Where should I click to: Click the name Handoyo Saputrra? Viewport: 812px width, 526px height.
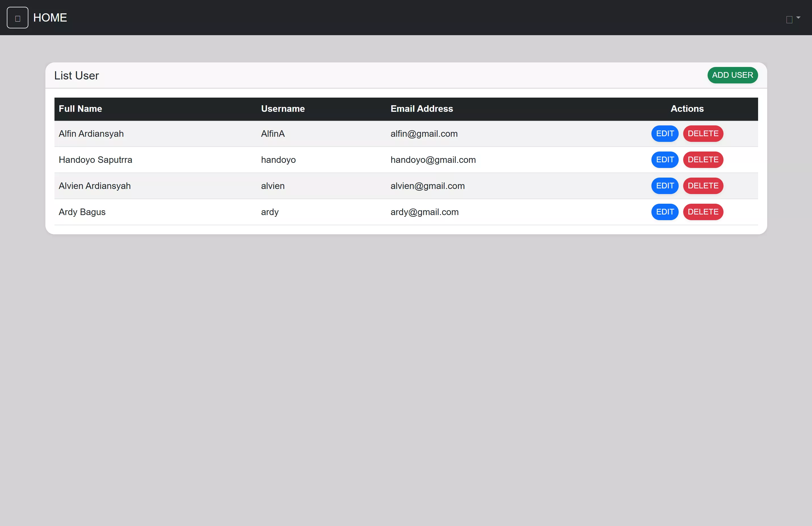pos(95,160)
